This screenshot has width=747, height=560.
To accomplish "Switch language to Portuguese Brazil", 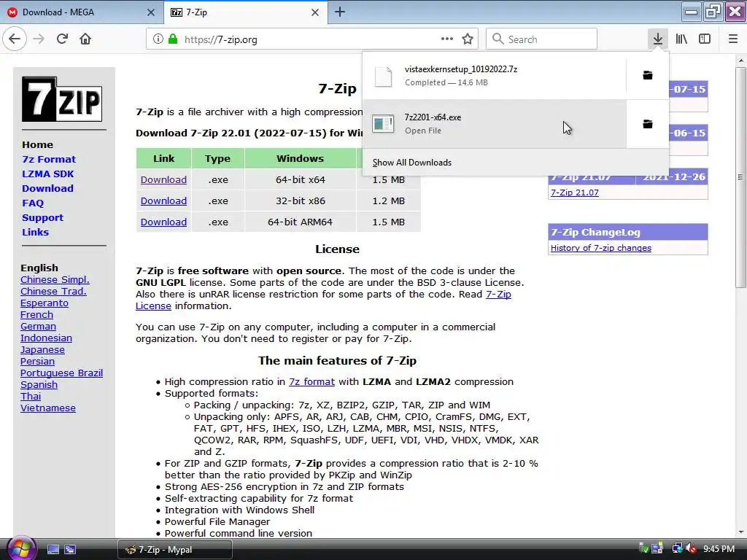I will point(61,373).
